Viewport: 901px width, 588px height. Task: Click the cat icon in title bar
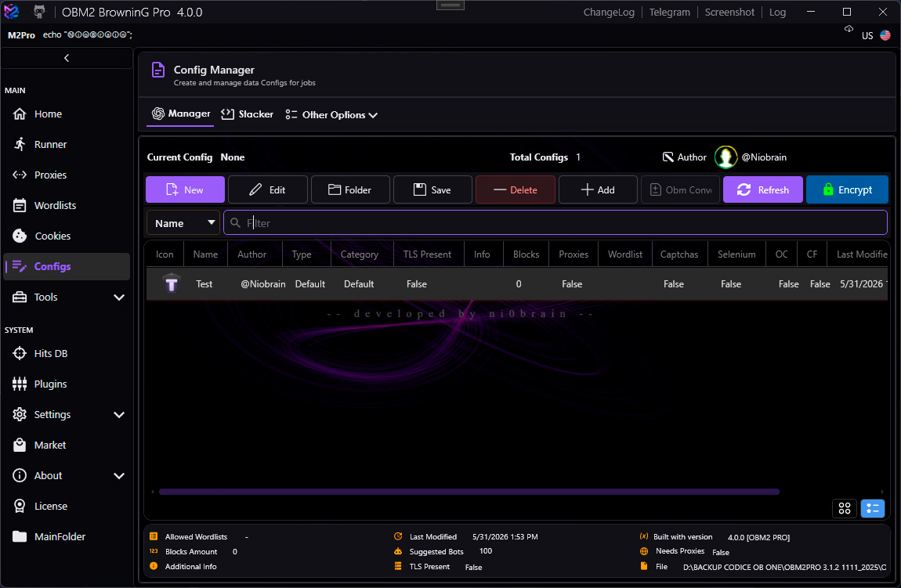(x=39, y=12)
